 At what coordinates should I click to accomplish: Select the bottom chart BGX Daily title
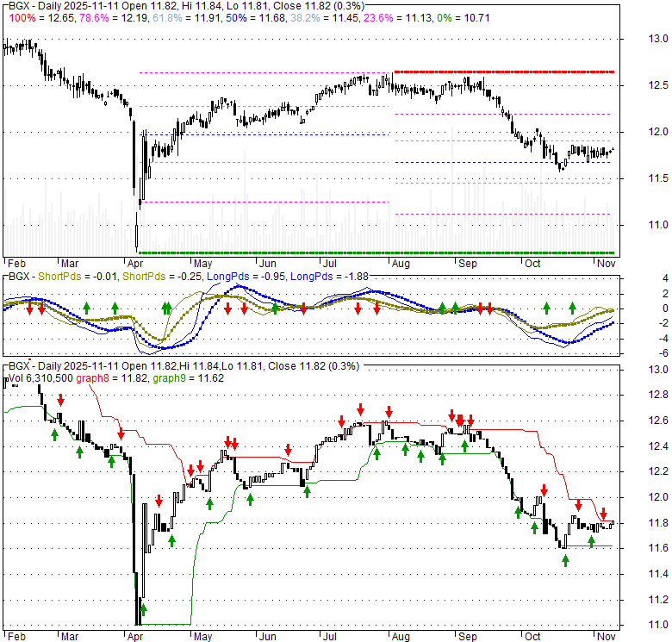pyautogui.click(x=184, y=366)
